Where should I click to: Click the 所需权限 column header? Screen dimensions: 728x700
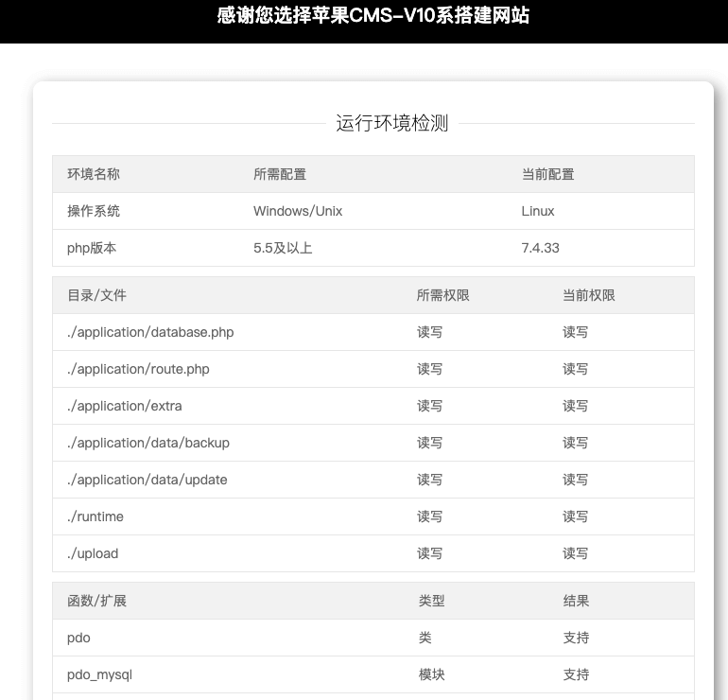[442, 295]
